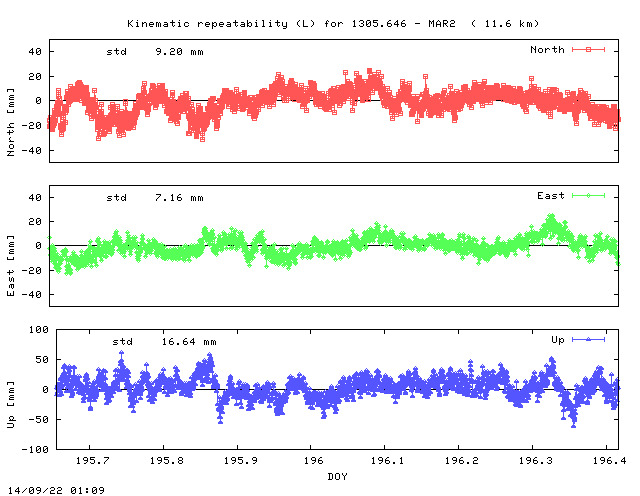Click the 'Up' legend label

(558, 340)
